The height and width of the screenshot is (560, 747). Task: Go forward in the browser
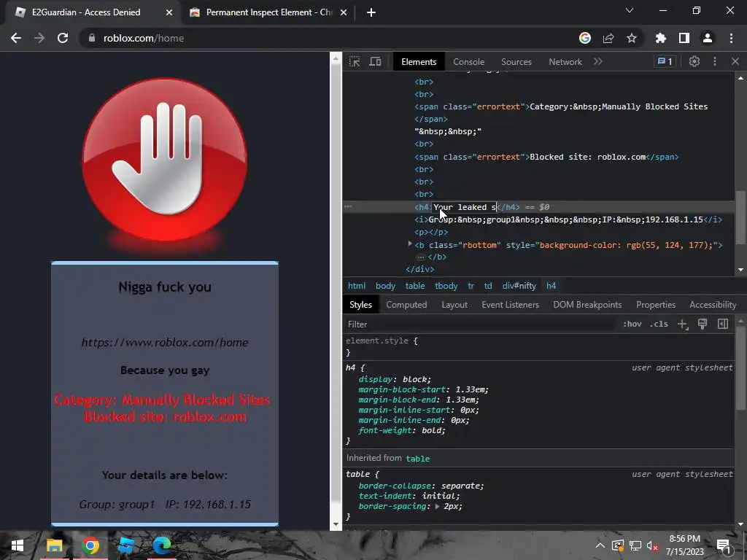coord(39,38)
